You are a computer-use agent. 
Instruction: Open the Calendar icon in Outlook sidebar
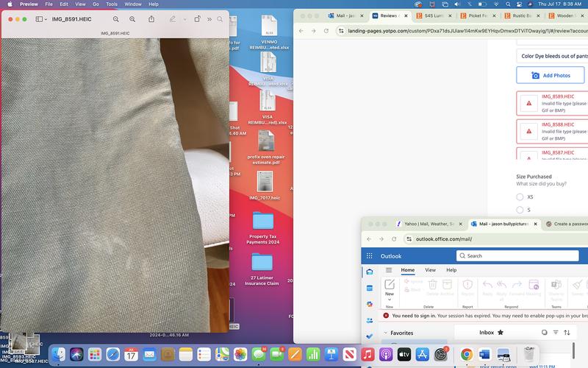(370, 288)
